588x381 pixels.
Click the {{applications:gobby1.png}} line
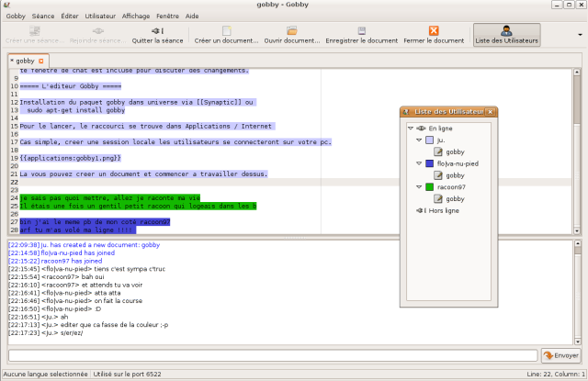click(71, 158)
